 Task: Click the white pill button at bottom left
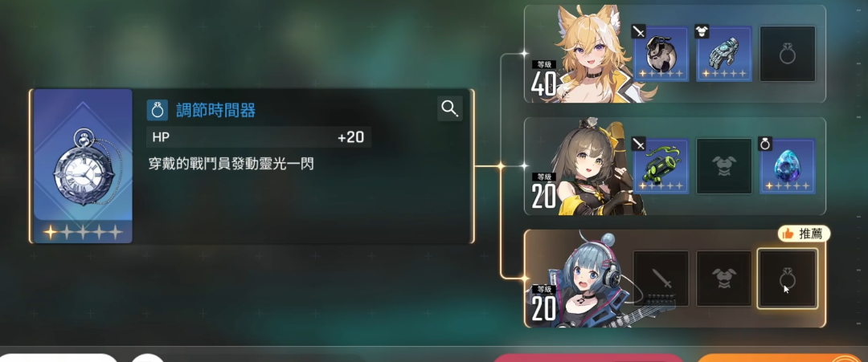[59, 358]
